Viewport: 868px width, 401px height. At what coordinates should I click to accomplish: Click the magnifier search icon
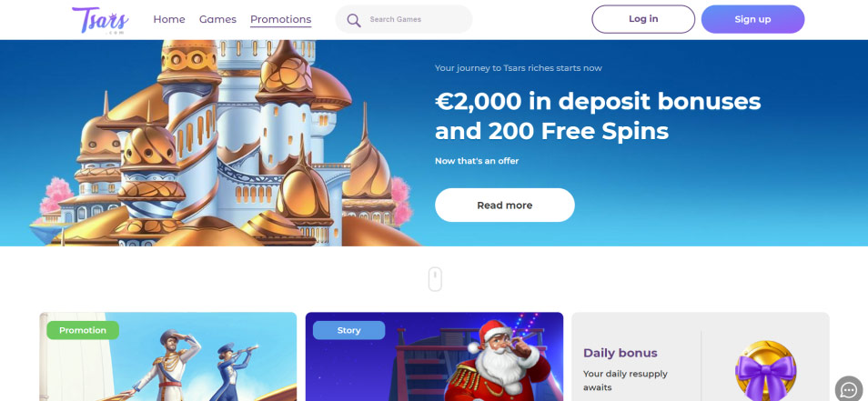tap(354, 21)
